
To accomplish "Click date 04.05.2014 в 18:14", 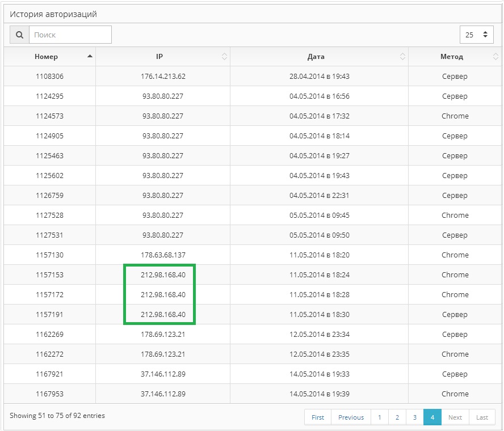I will [319, 136].
